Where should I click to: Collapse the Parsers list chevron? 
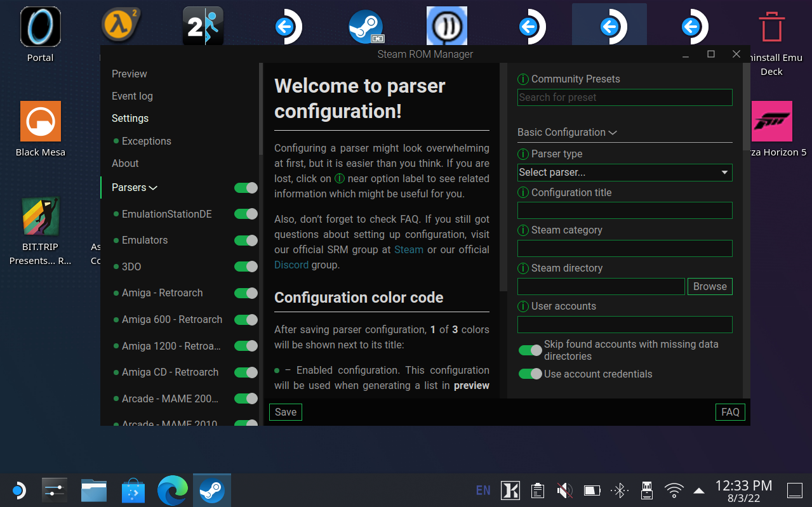click(153, 188)
